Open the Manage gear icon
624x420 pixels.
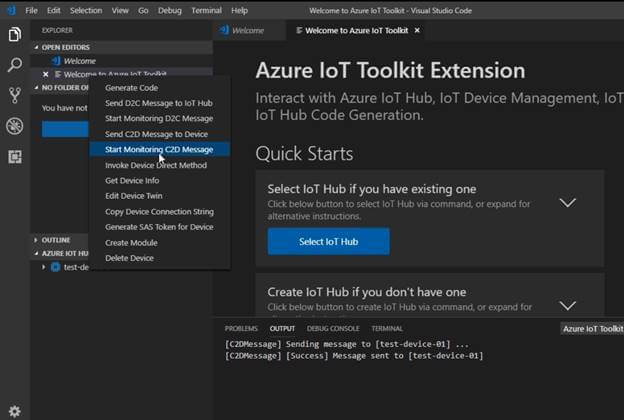(15, 411)
